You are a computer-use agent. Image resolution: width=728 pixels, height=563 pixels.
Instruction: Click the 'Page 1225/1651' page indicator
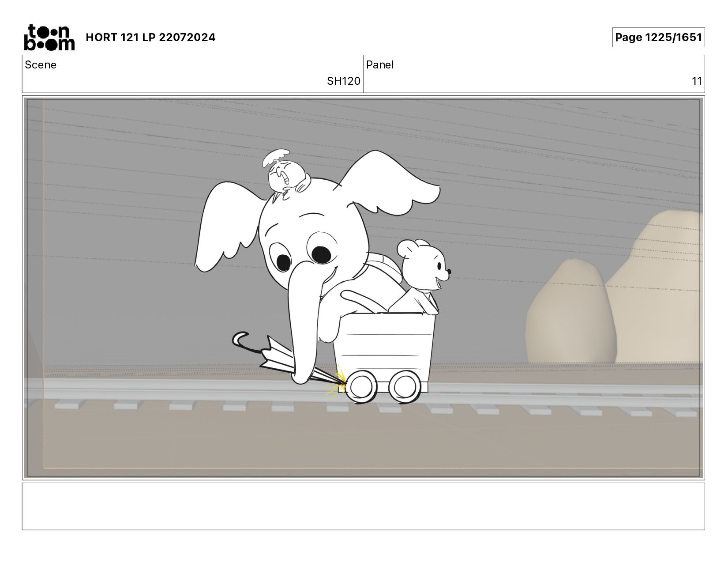pyautogui.click(x=658, y=38)
